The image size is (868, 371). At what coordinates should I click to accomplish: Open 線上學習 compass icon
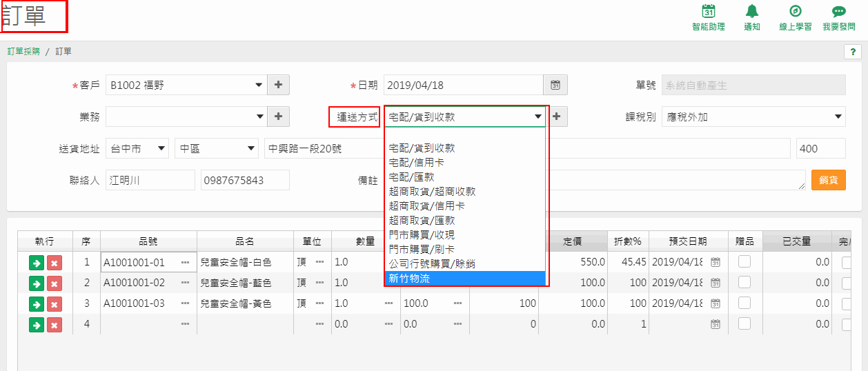click(795, 12)
